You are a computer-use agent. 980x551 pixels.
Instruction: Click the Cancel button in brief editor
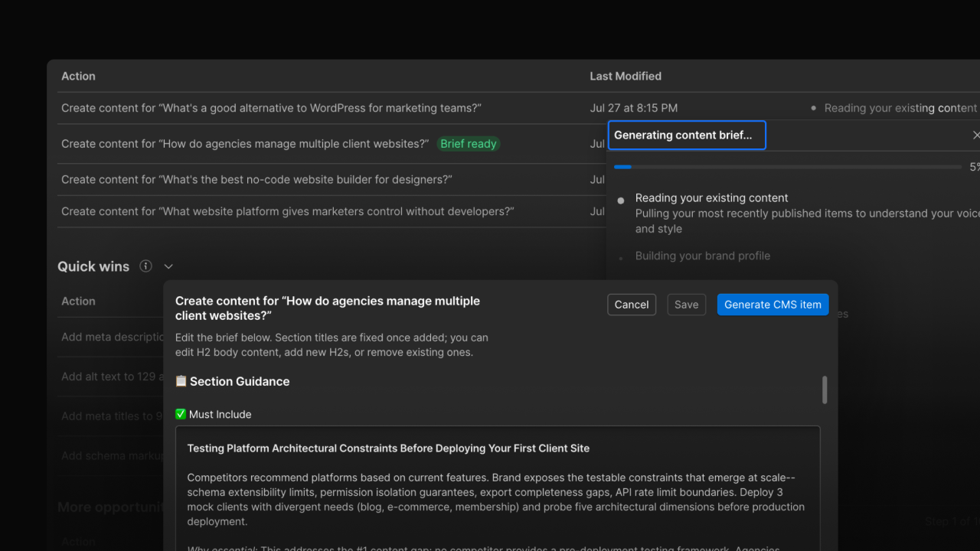[632, 305]
